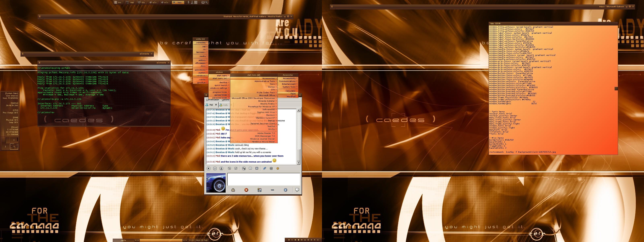Expand the Administrative Tools submenu

[x=254, y=81]
